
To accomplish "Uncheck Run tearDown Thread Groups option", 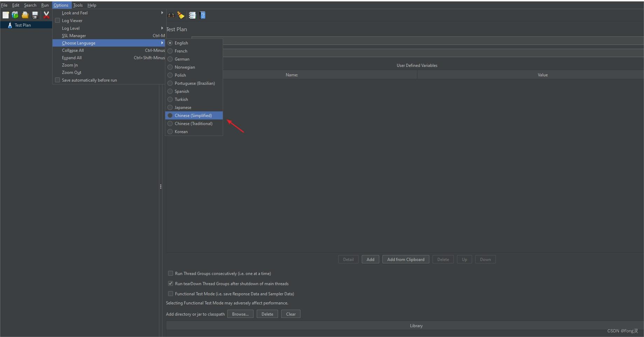I will [x=171, y=283].
